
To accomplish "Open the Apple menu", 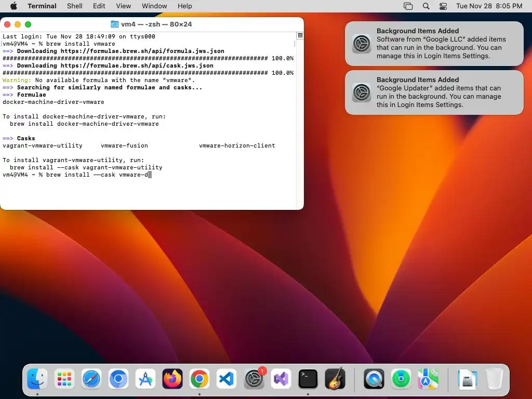I will (x=14, y=6).
